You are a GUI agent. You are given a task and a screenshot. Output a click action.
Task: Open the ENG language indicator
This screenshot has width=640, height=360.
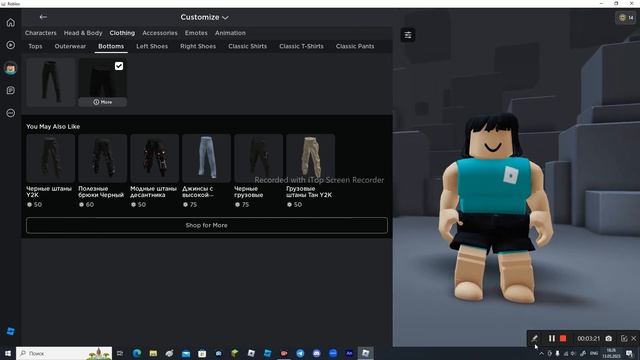point(594,353)
